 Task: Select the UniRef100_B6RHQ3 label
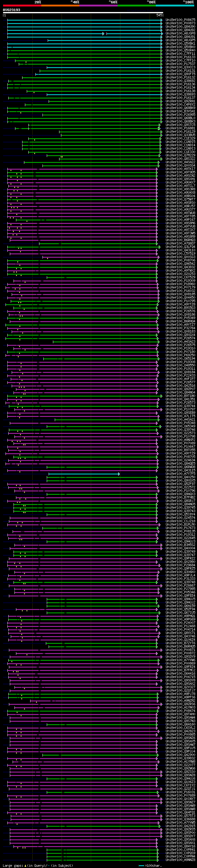(x=180, y=240)
